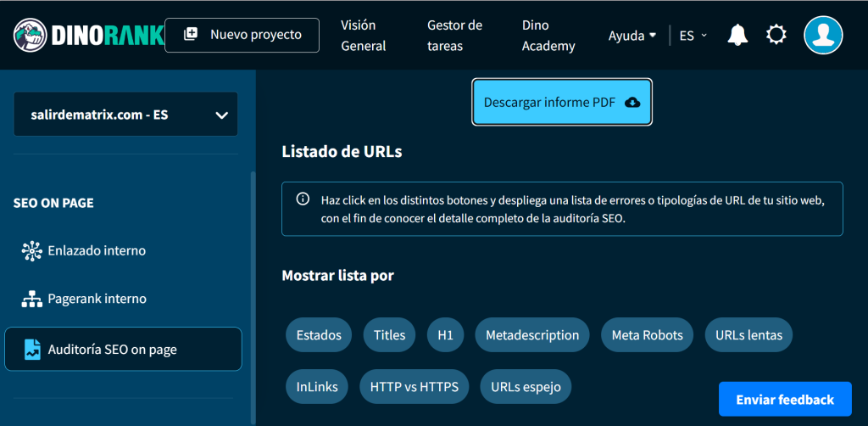Open Gestor de tareas
The height and width of the screenshot is (426, 868).
(x=454, y=36)
